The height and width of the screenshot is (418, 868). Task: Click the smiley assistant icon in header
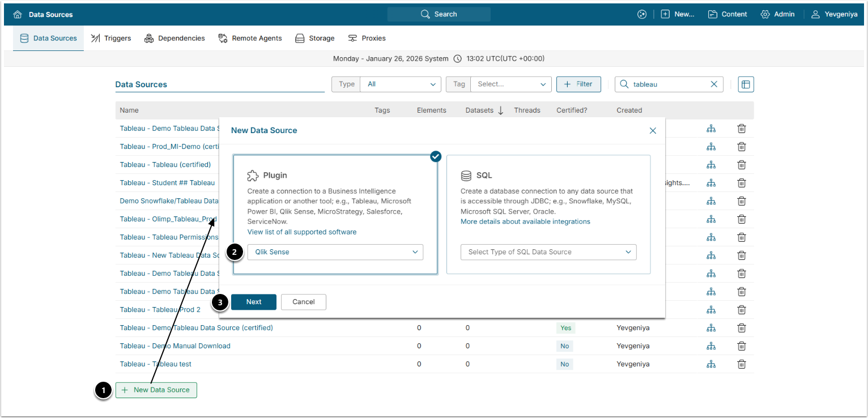[641, 14]
